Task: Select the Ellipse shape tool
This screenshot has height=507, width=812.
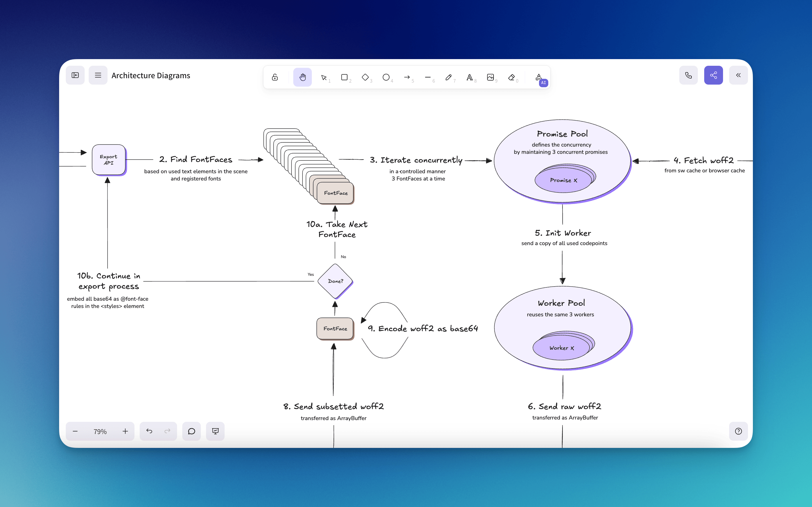Action: 386,77
